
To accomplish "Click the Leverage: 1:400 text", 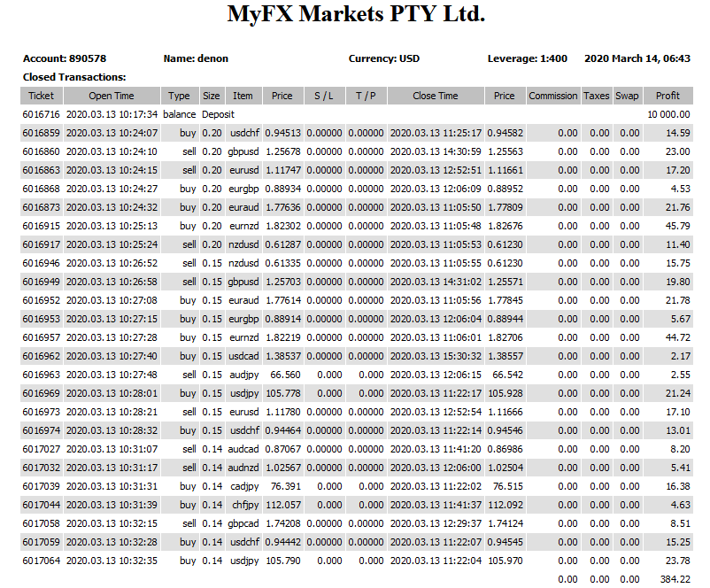I will (x=528, y=58).
